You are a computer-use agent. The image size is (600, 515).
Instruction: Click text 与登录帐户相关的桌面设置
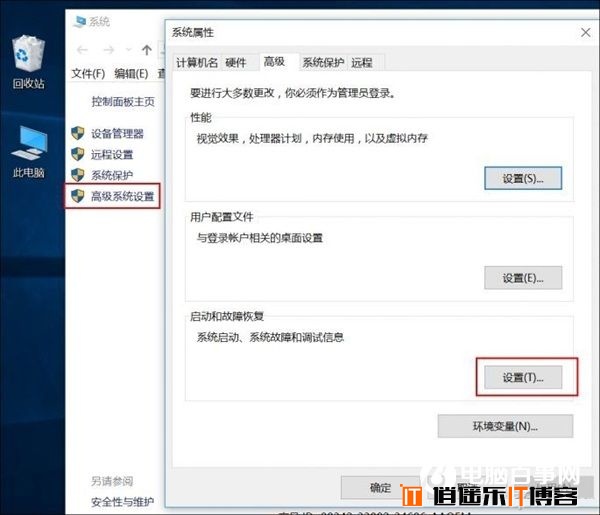point(260,238)
